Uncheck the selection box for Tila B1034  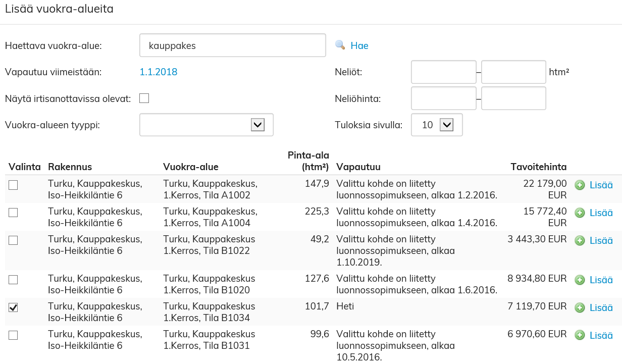14,307
